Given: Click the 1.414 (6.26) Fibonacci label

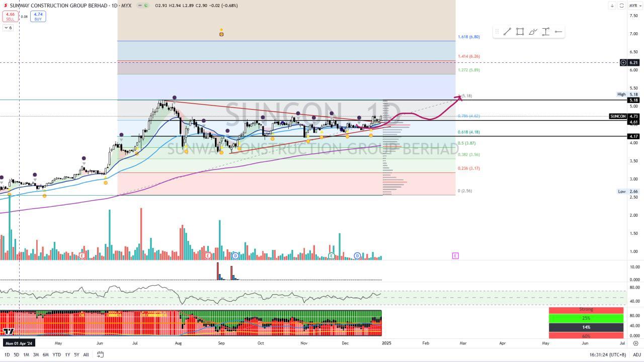Looking at the screenshot, I should coord(468,56).
